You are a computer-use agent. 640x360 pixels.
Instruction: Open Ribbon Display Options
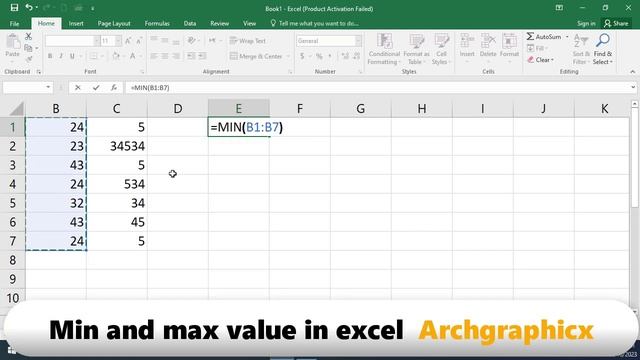(559, 8)
